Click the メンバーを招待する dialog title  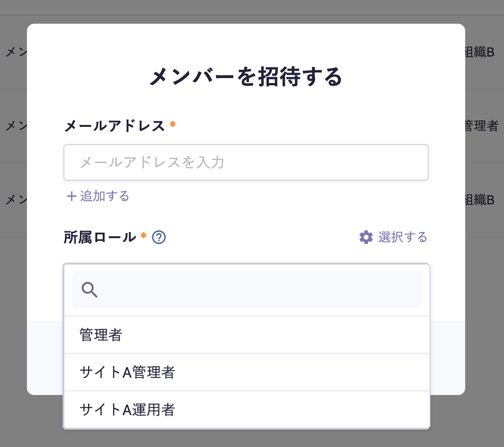click(246, 78)
